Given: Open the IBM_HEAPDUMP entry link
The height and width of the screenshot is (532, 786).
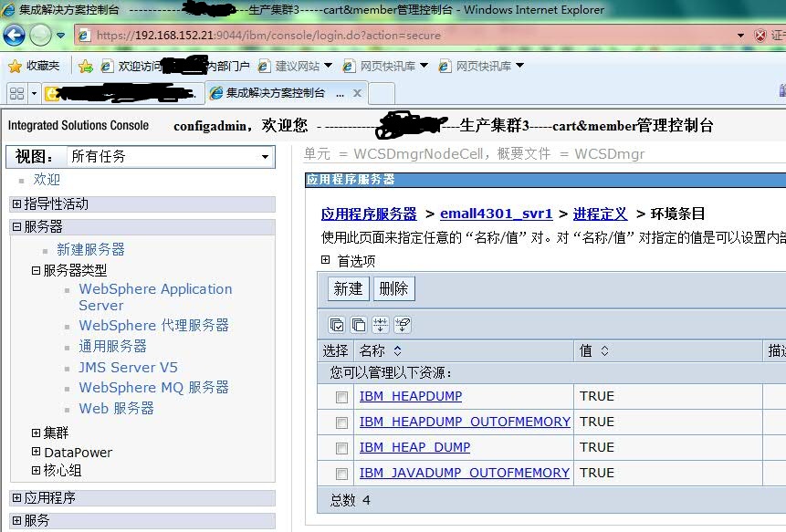Looking at the screenshot, I should pos(411,396).
